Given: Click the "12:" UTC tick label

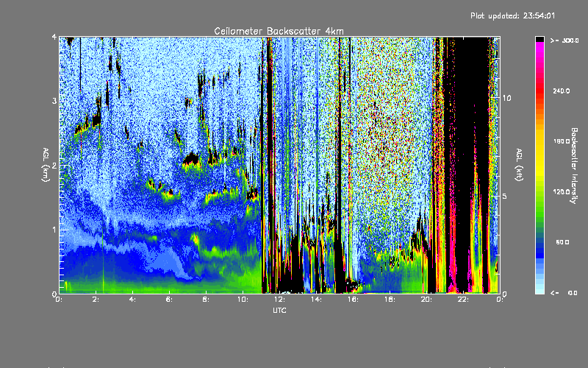Looking at the screenshot, I should click(279, 300).
